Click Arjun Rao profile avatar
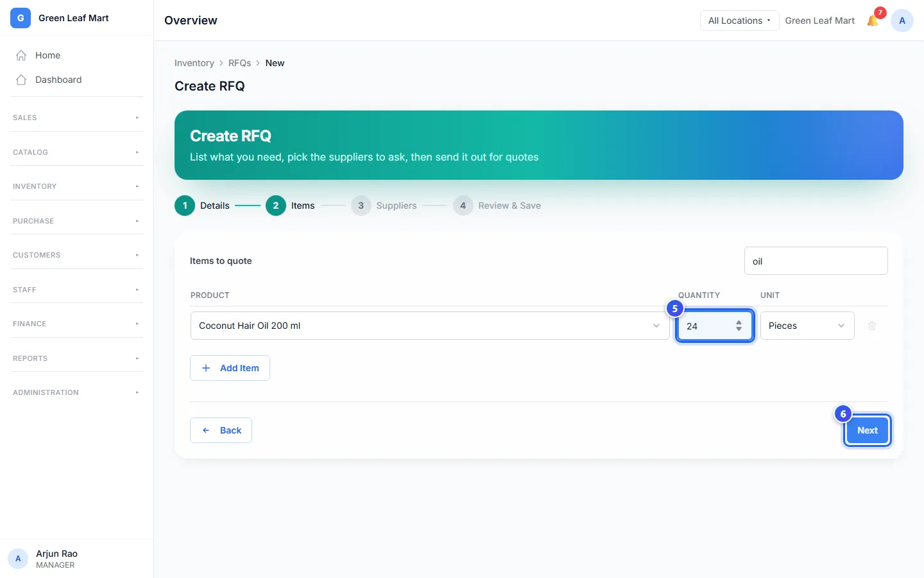This screenshot has height=578, width=924. (18, 559)
